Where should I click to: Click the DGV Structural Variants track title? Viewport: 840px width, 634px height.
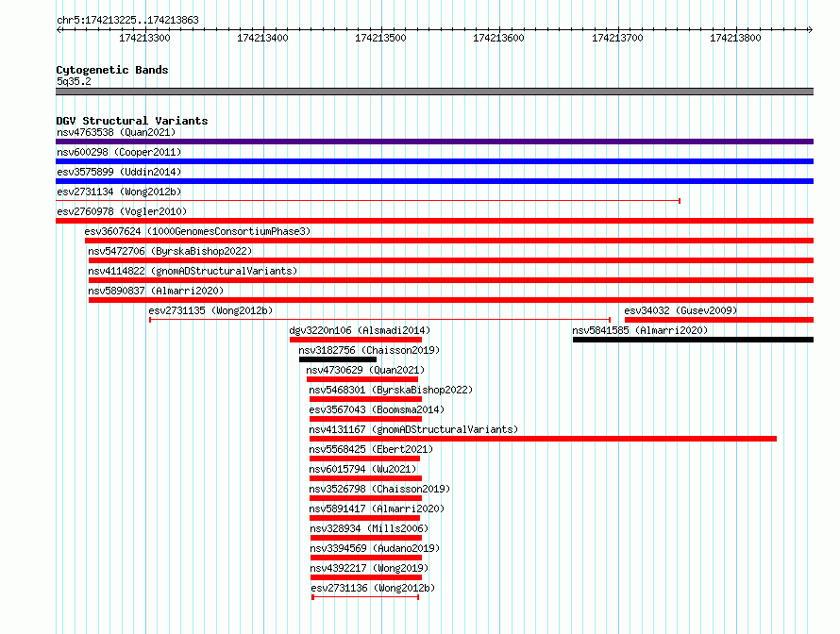point(132,121)
